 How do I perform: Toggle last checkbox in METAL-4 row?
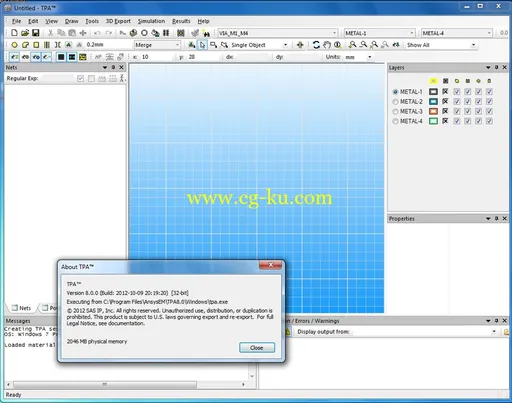(x=489, y=121)
